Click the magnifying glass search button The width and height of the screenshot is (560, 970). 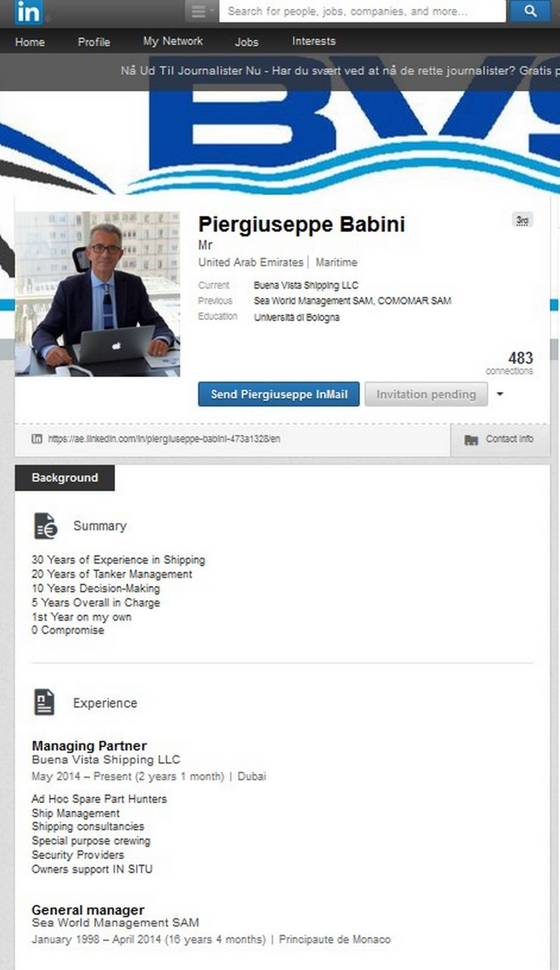click(x=530, y=11)
